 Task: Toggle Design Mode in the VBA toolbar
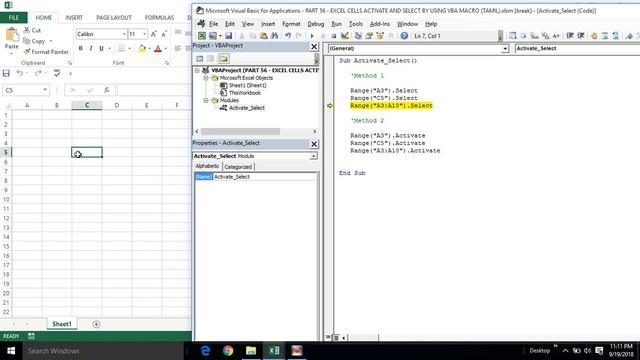click(345, 36)
